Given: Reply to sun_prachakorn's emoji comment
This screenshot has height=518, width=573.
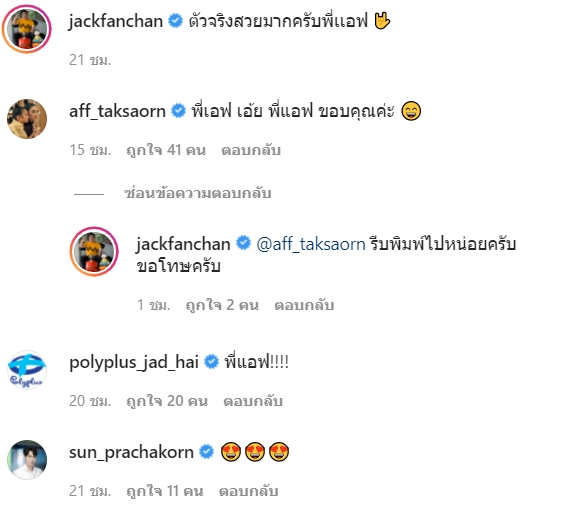Looking at the screenshot, I should 248,491.
